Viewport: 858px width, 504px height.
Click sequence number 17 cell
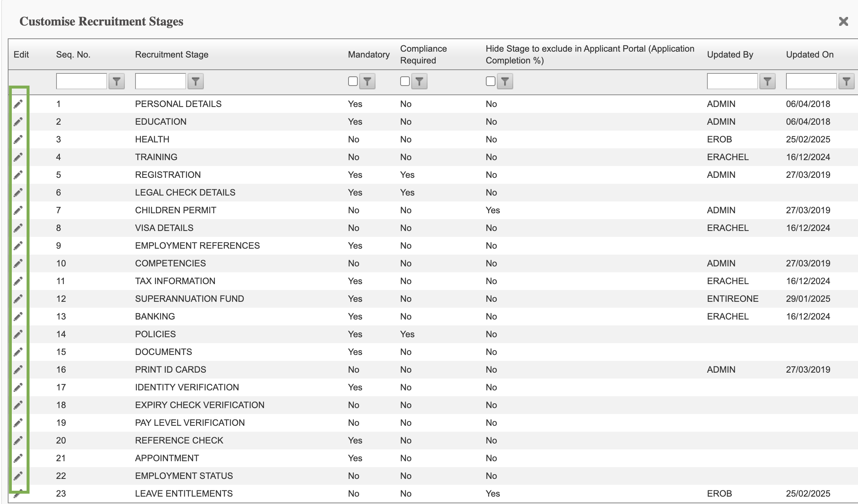[x=61, y=387]
